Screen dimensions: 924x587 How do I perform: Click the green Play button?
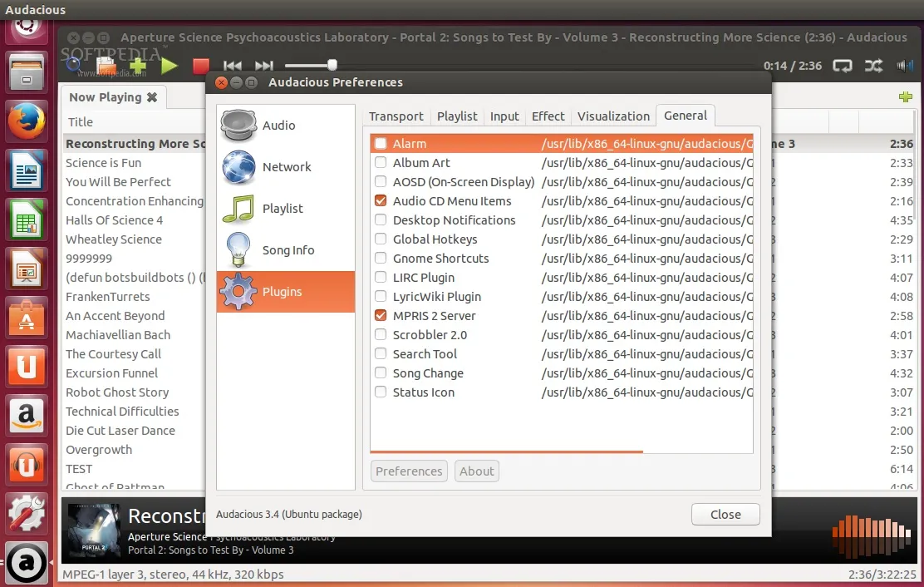pyautogui.click(x=170, y=66)
